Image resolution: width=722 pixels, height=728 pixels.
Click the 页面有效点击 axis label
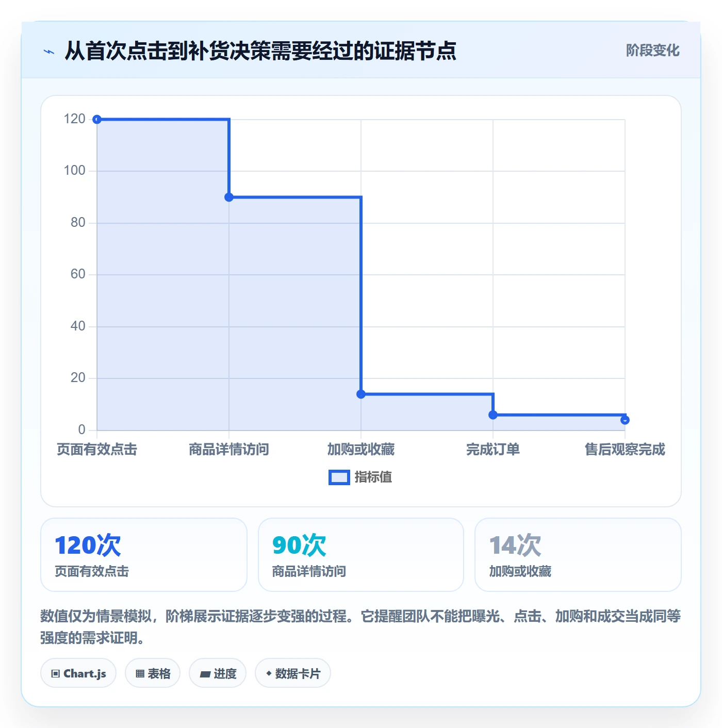click(x=97, y=450)
